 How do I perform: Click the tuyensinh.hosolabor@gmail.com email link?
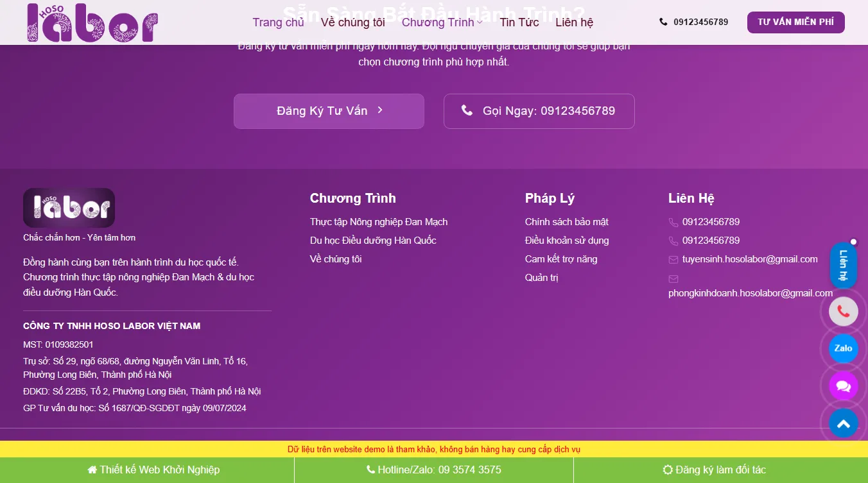coord(750,259)
